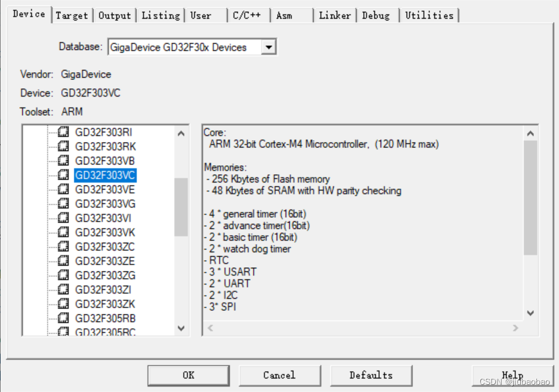This screenshot has width=559, height=392.
Task: Open the Database dropdown list
Action: coord(268,47)
